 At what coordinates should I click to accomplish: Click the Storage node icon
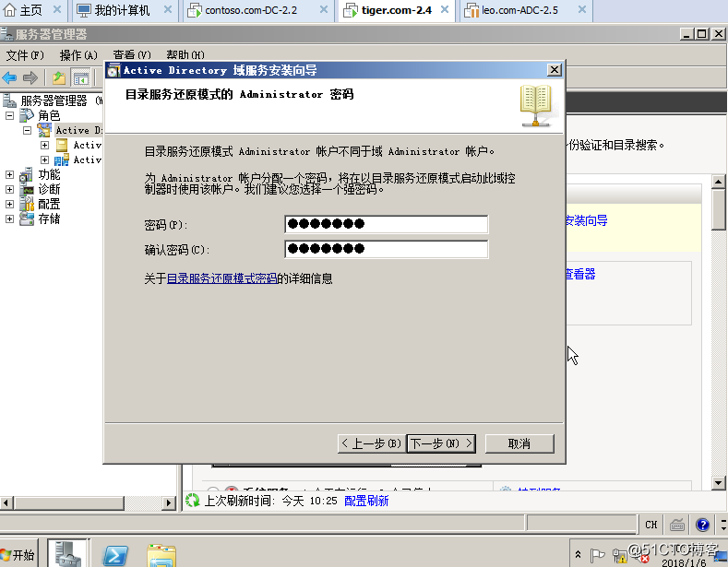pos(27,219)
